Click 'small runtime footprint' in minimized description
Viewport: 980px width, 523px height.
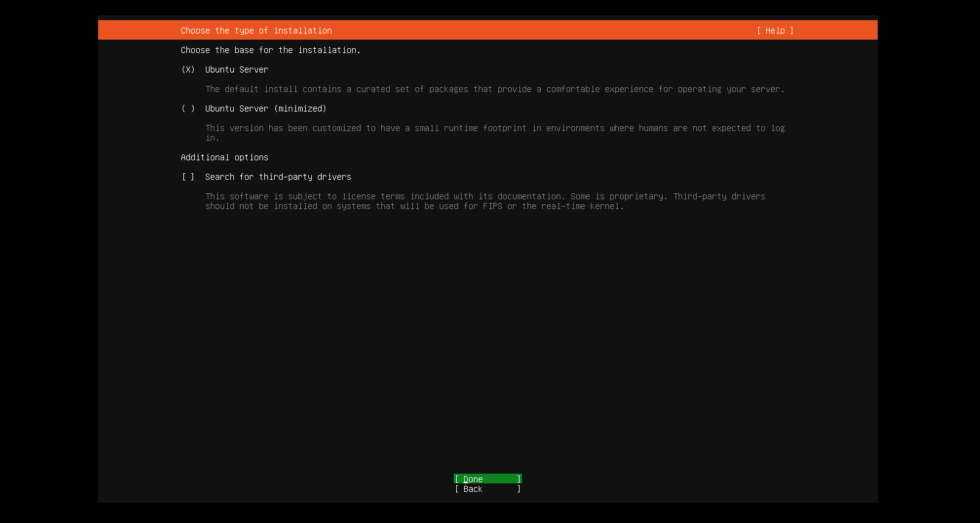click(x=470, y=128)
